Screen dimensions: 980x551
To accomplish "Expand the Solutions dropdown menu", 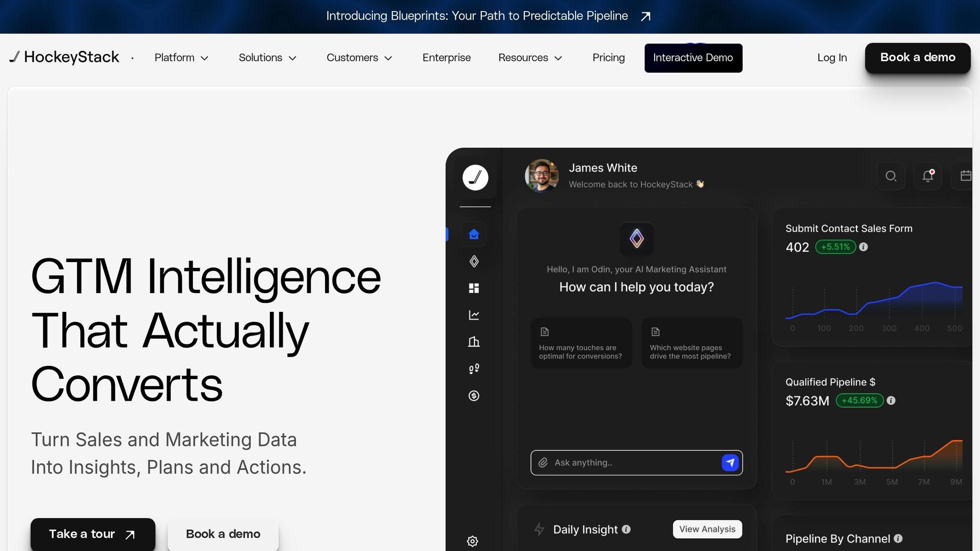I will pos(267,58).
